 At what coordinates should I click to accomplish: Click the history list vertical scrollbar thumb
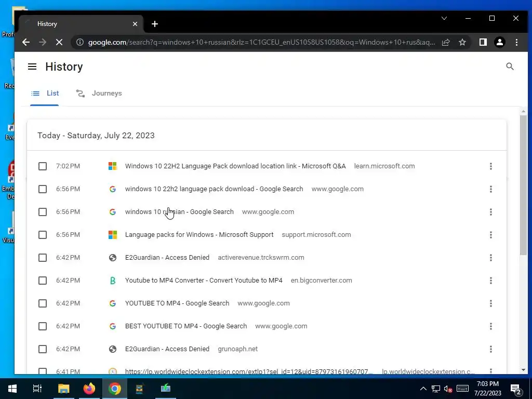(523, 185)
